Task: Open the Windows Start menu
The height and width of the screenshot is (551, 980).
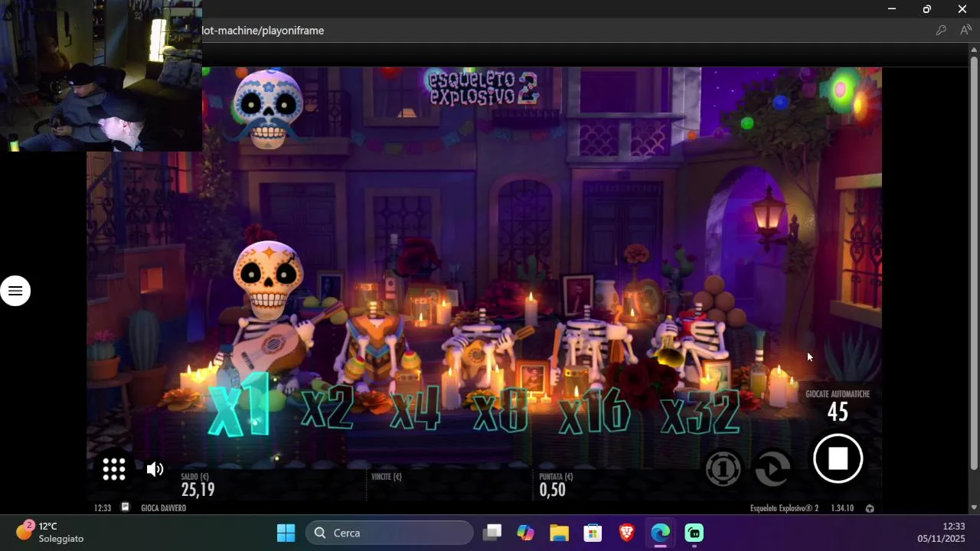Action: [x=286, y=533]
